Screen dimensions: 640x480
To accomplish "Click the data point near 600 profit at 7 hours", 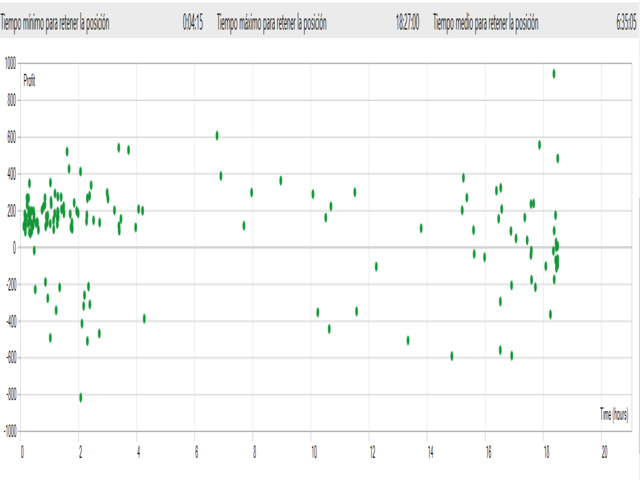I will (x=217, y=135).
